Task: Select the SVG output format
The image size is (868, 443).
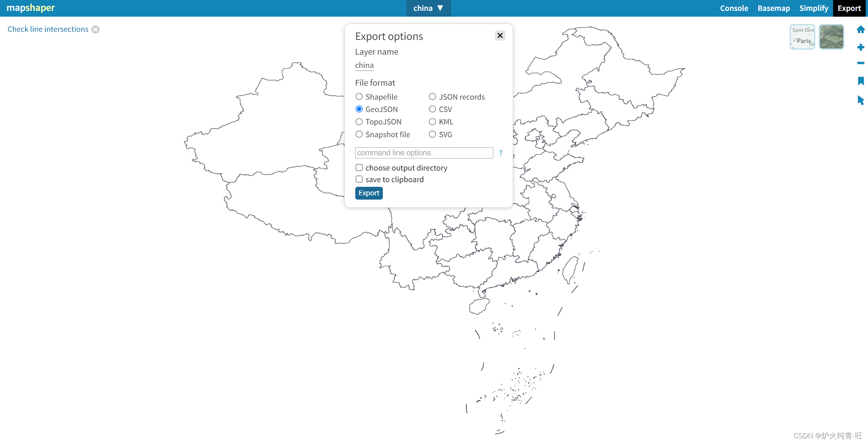Action: coord(432,134)
